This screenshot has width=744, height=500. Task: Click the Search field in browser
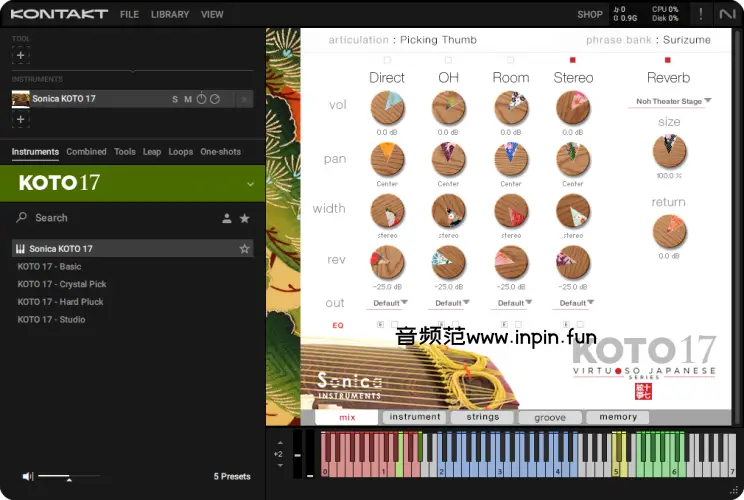click(114, 218)
